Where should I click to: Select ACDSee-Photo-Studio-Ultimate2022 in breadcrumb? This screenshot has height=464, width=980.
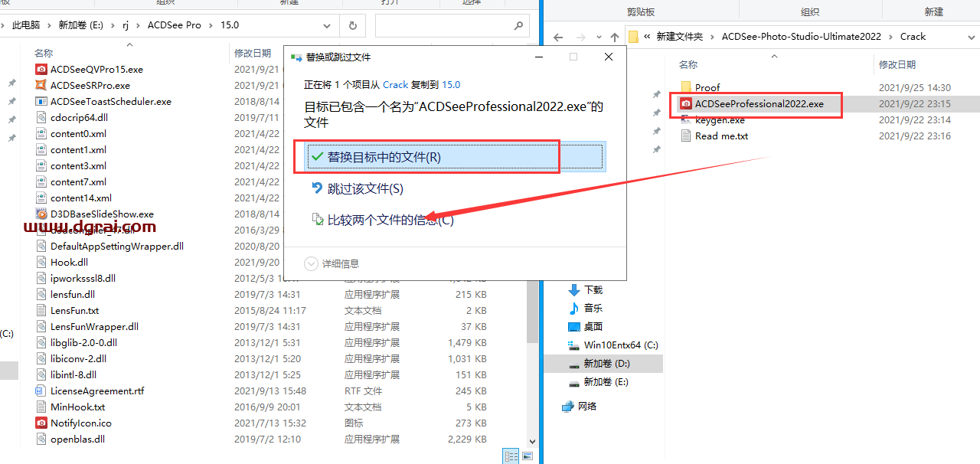(x=802, y=37)
